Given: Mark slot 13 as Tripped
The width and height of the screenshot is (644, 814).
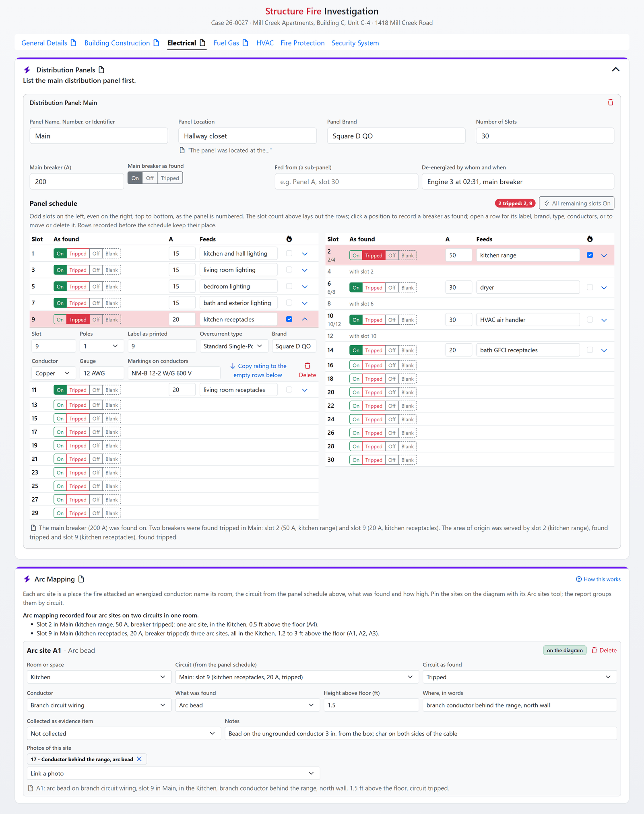Looking at the screenshot, I should tap(78, 405).
